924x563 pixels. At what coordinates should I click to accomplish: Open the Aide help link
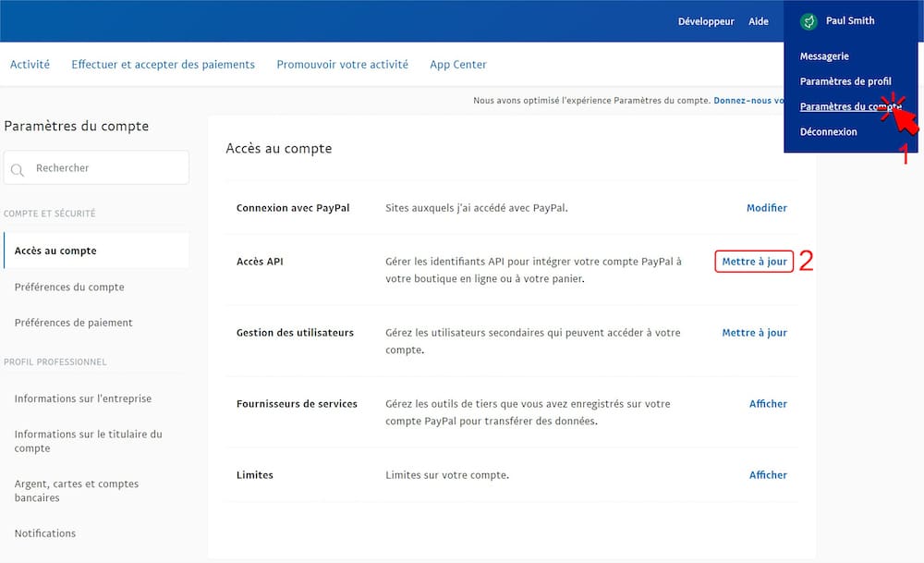click(758, 21)
